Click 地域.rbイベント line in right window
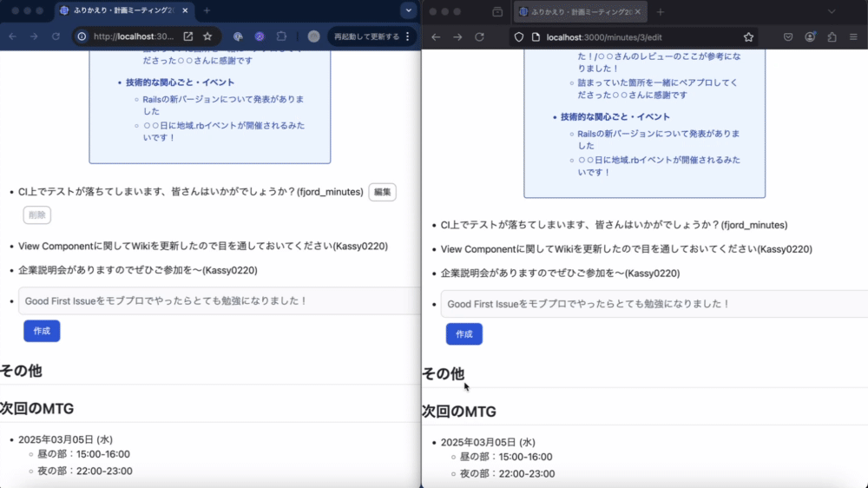The height and width of the screenshot is (488, 868). tap(659, 166)
